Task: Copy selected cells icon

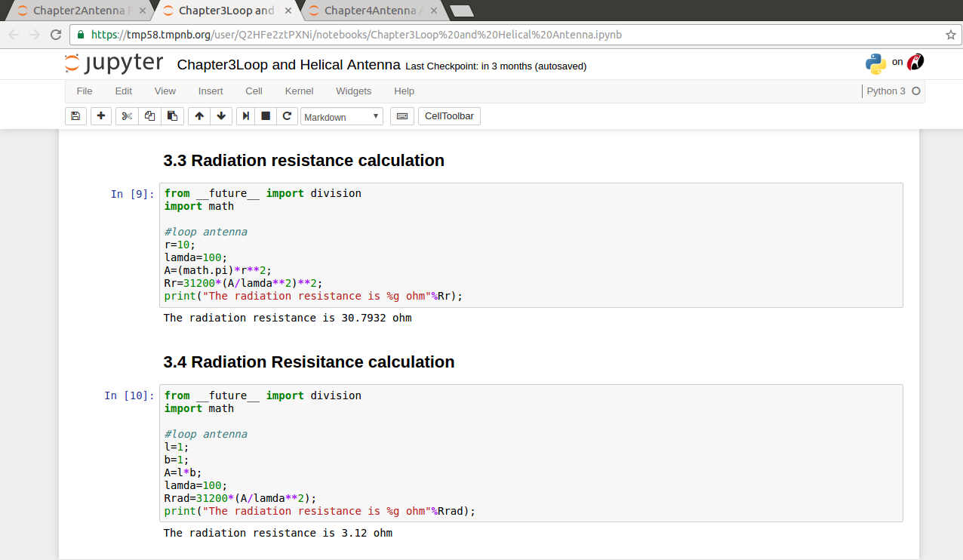Action: tap(149, 116)
